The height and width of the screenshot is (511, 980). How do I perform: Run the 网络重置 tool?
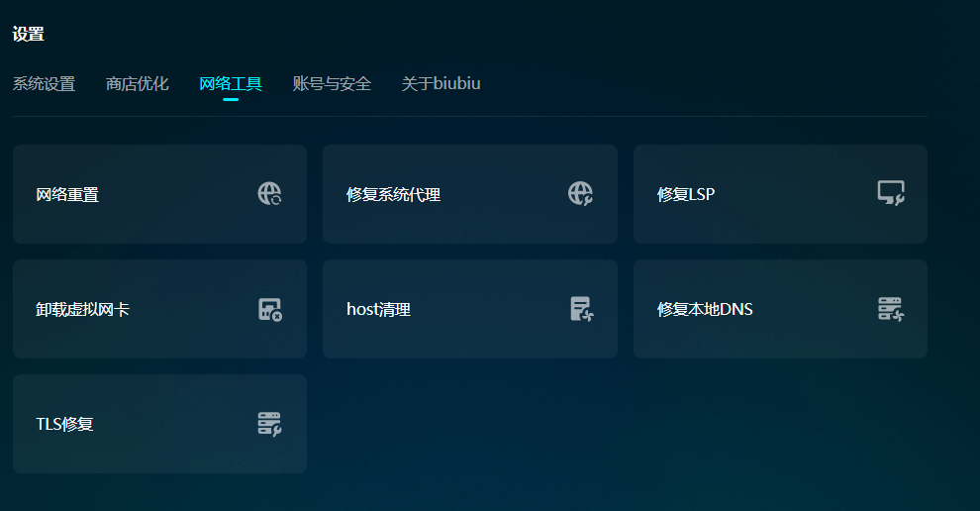pos(159,194)
